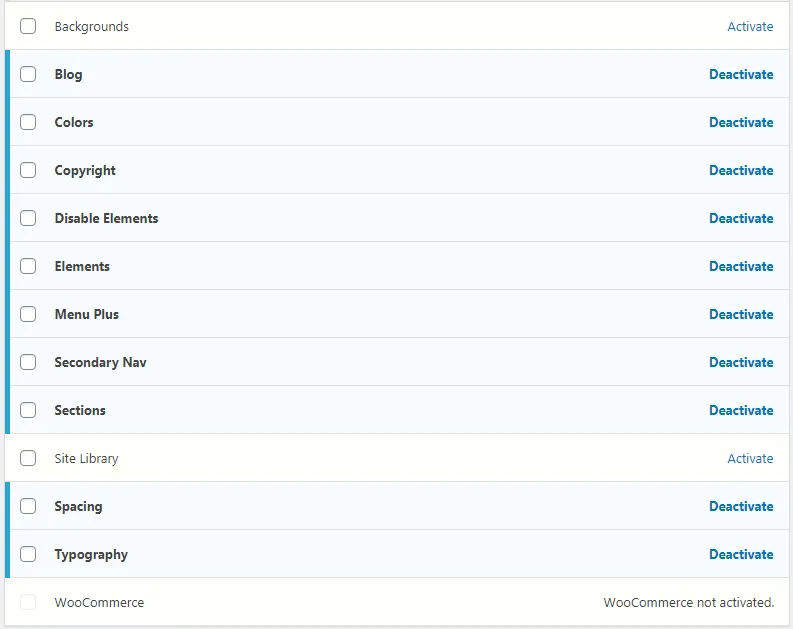The image size is (793, 629).
Task: Turn off Menu Plus via Deactivate
Action: pyautogui.click(x=741, y=314)
